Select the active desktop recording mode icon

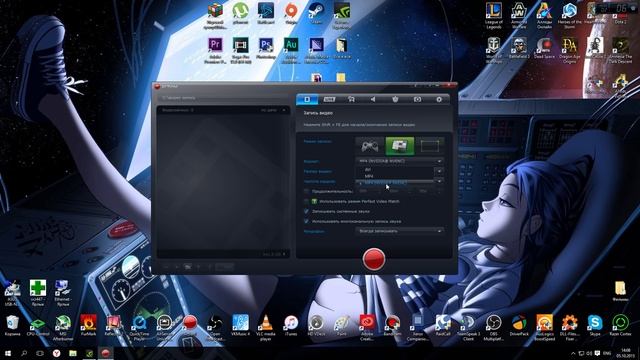tap(400, 146)
